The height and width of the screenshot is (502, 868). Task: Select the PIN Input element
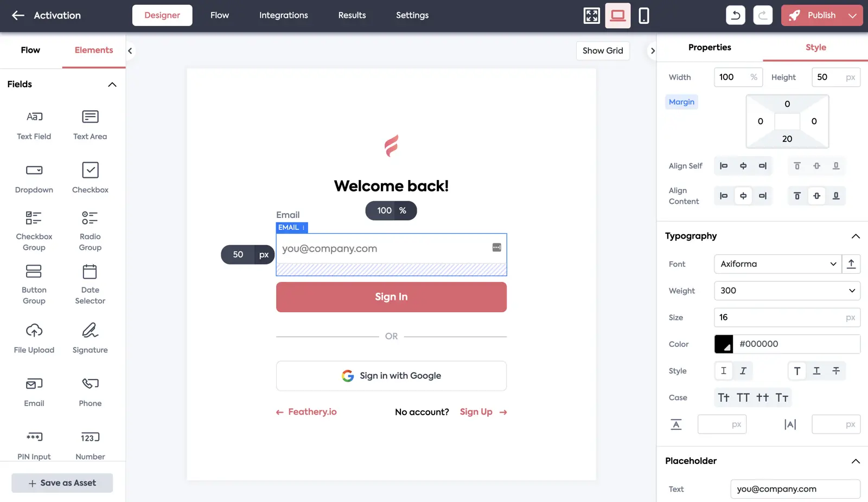tap(34, 446)
